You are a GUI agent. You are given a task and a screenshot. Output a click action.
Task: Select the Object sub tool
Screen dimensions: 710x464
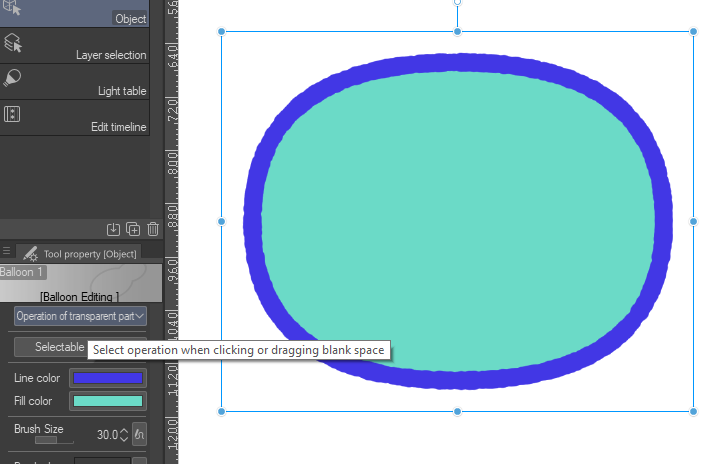(x=74, y=13)
